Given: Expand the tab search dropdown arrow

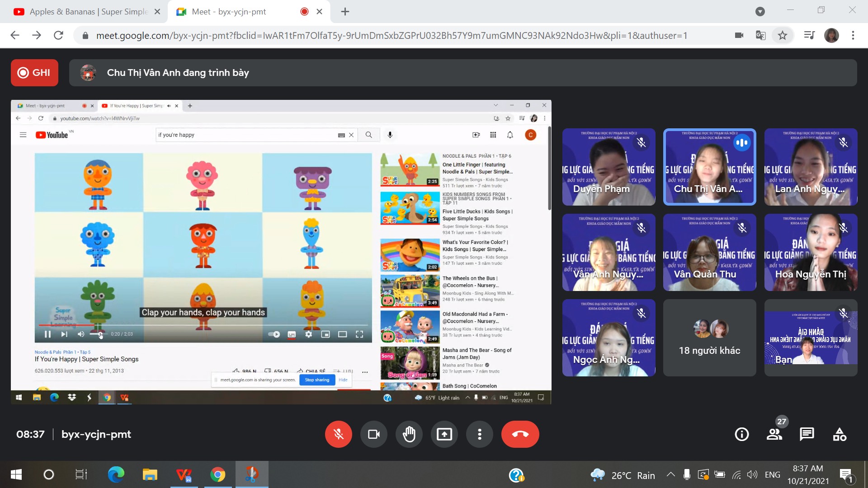Looking at the screenshot, I should 760,12.
